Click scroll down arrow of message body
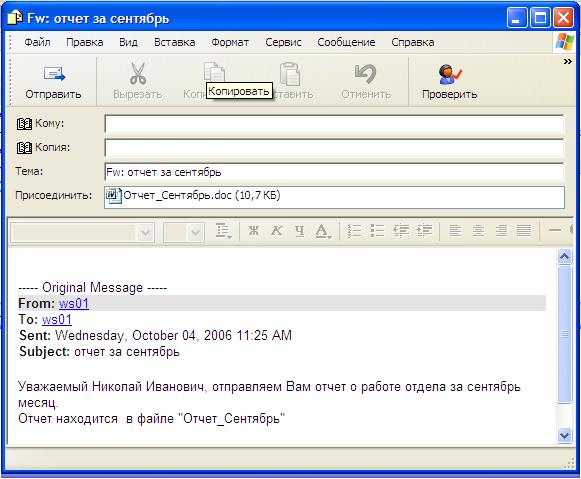 point(564,435)
